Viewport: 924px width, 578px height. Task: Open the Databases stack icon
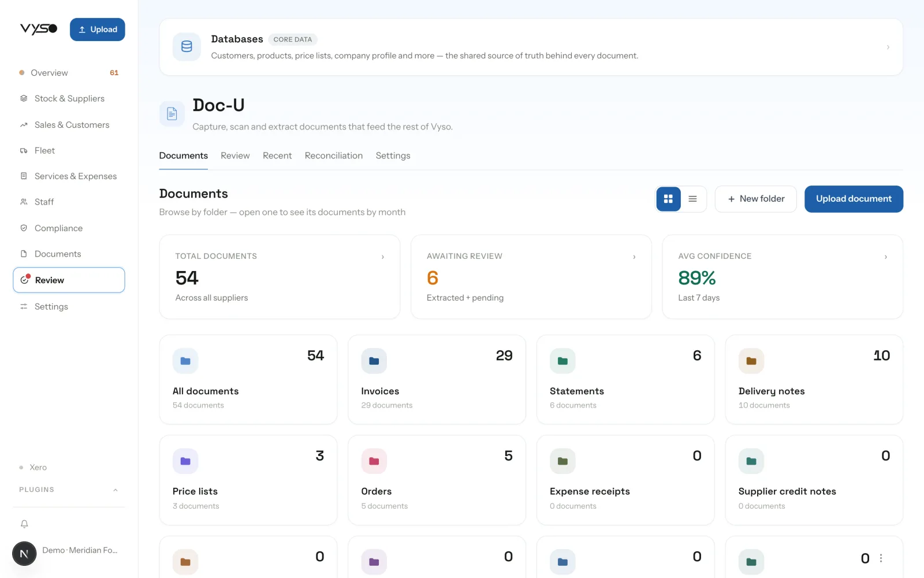(x=187, y=47)
